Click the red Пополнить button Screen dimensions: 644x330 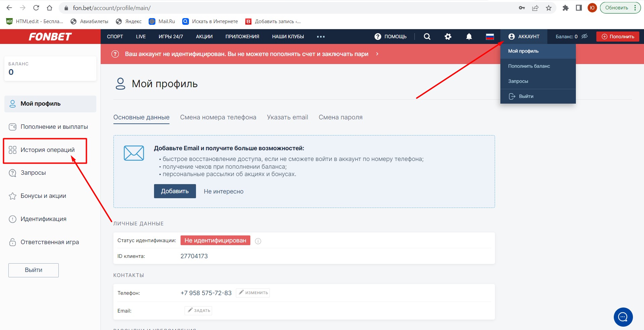(617, 37)
